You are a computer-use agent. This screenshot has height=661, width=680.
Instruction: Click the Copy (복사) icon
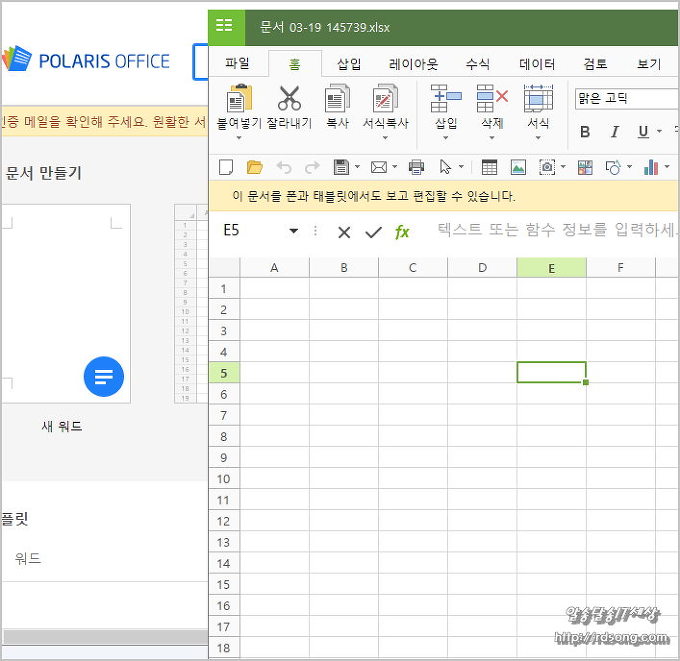(337, 100)
